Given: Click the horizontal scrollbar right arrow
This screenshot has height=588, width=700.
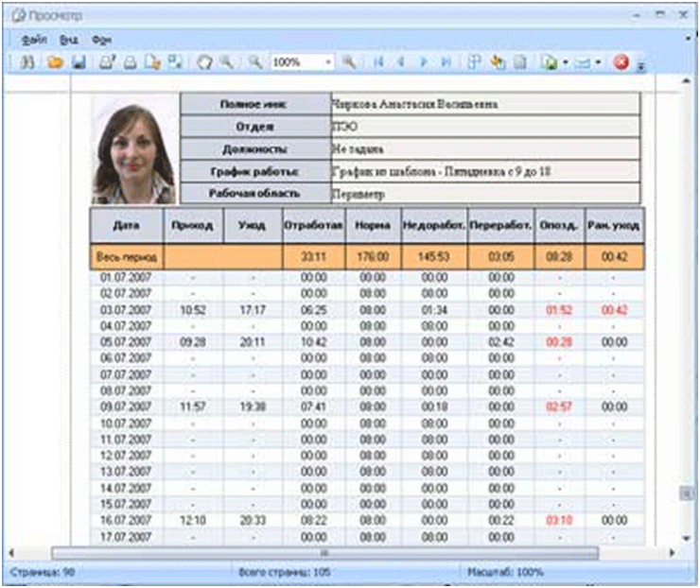Looking at the screenshot, I should click(673, 553).
